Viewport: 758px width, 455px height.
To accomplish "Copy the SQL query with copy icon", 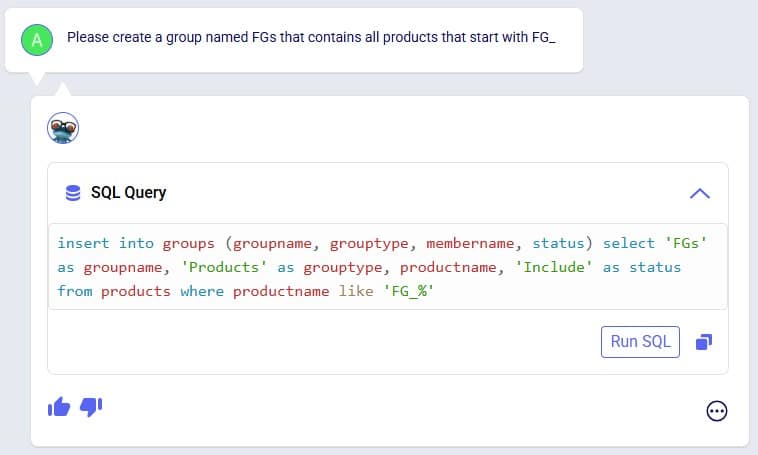I will [x=703, y=342].
